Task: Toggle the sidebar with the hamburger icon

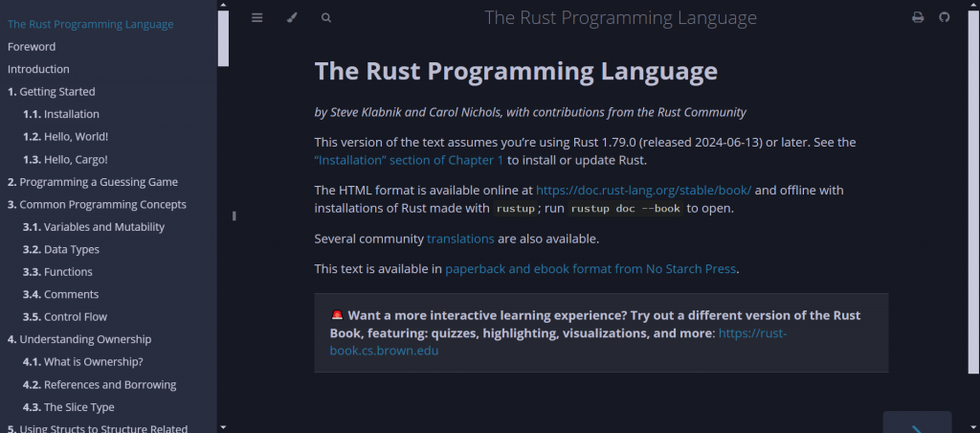Action: 256,17
